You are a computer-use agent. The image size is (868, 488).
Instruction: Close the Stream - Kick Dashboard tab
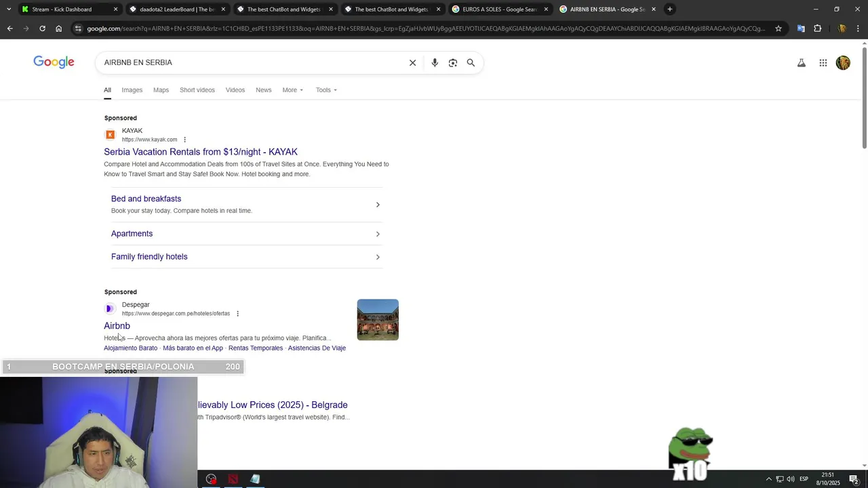click(115, 9)
